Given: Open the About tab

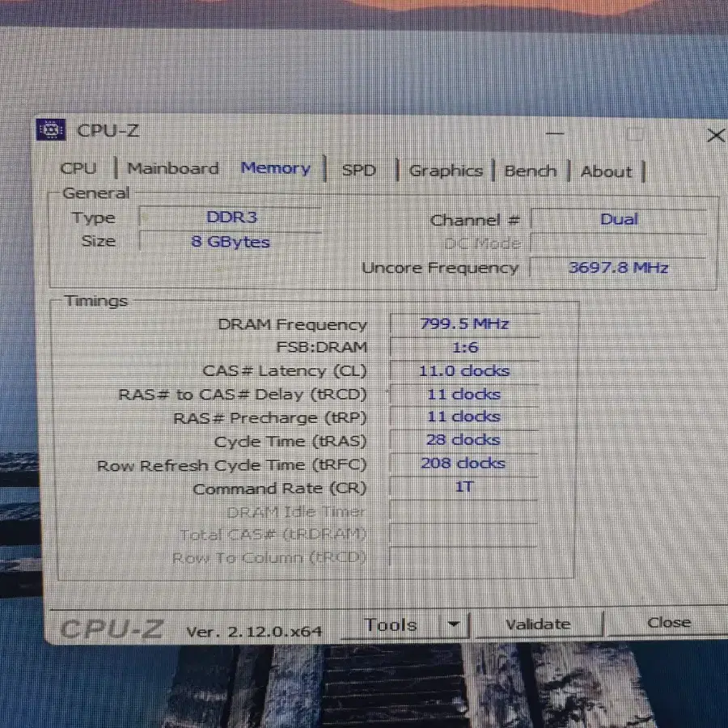Looking at the screenshot, I should tap(606, 171).
